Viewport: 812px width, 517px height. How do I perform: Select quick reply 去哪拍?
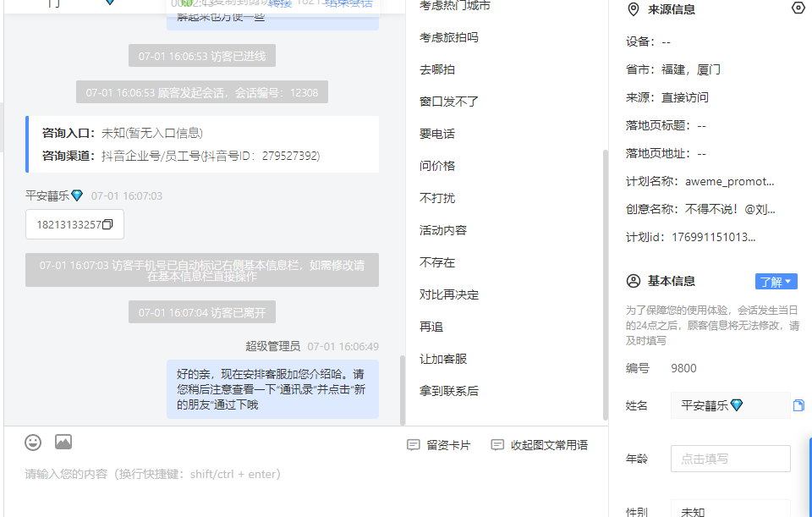[437, 69]
